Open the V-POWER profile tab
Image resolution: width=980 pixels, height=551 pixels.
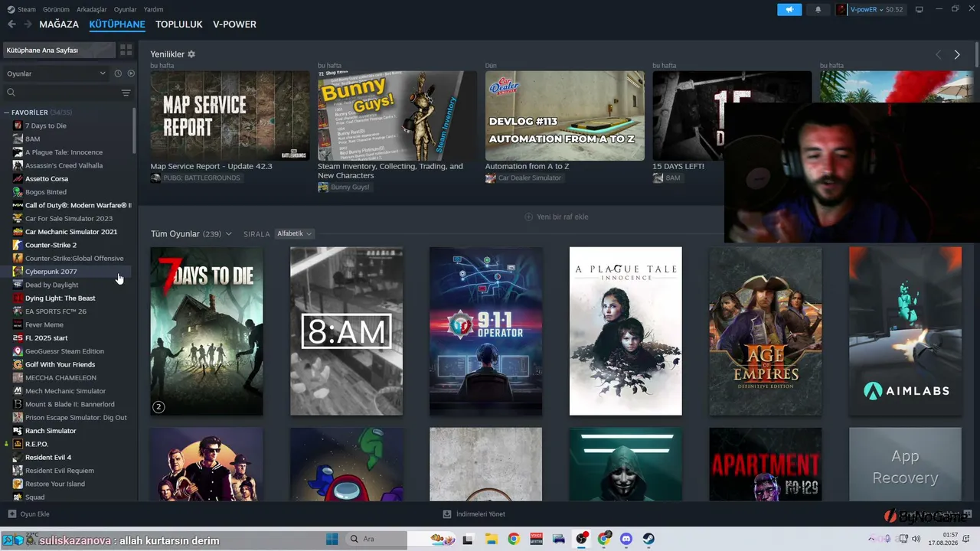[x=234, y=24]
